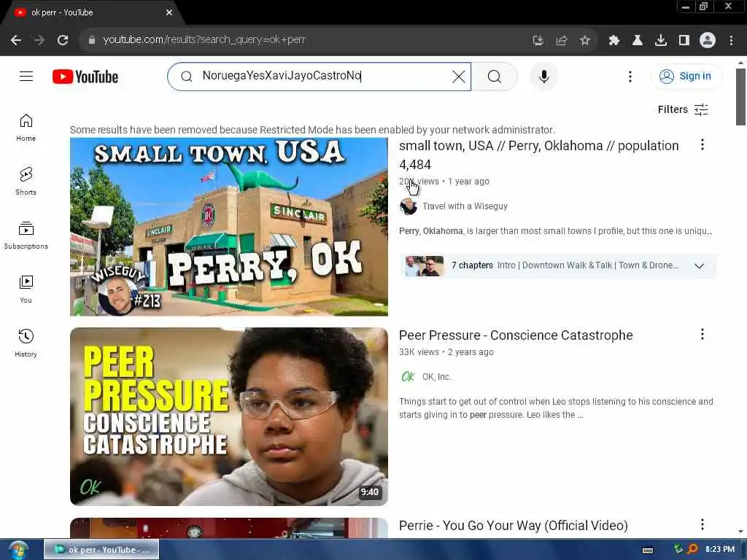Open the Chrome downloads icon
The width and height of the screenshot is (747, 560).
661,41
